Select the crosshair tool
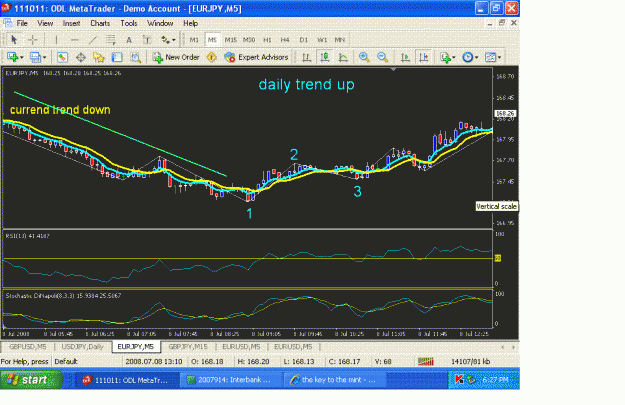 click(x=33, y=39)
